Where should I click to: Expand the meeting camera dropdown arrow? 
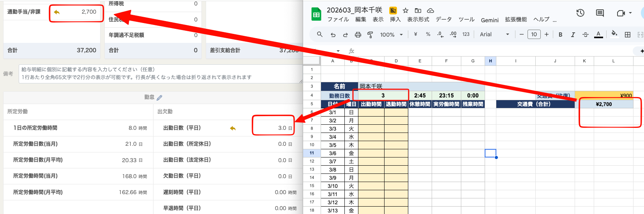click(x=630, y=13)
